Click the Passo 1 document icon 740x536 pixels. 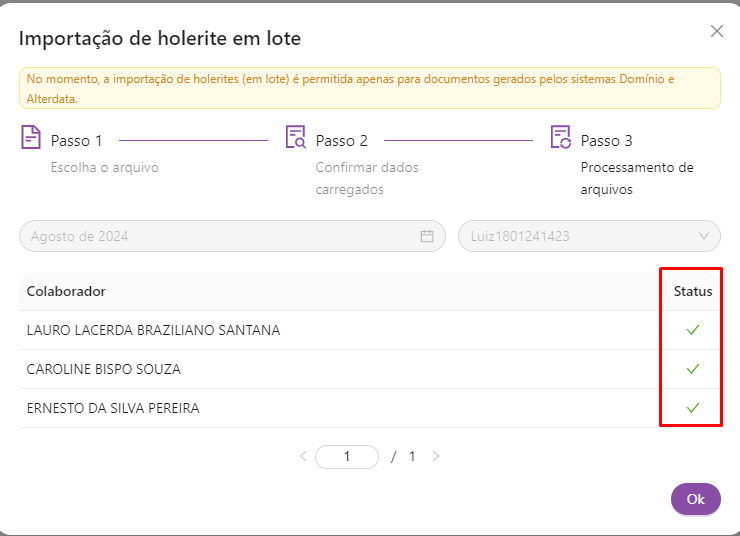31,138
